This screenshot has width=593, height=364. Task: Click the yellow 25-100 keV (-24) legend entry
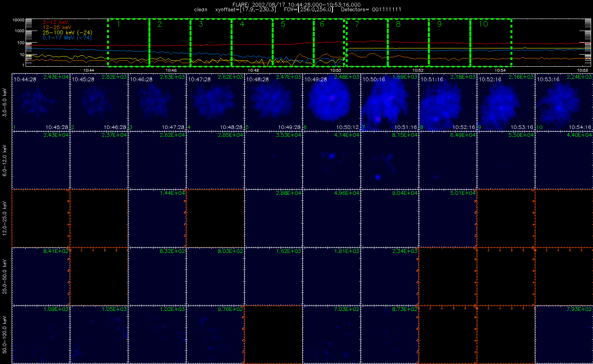(67, 33)
